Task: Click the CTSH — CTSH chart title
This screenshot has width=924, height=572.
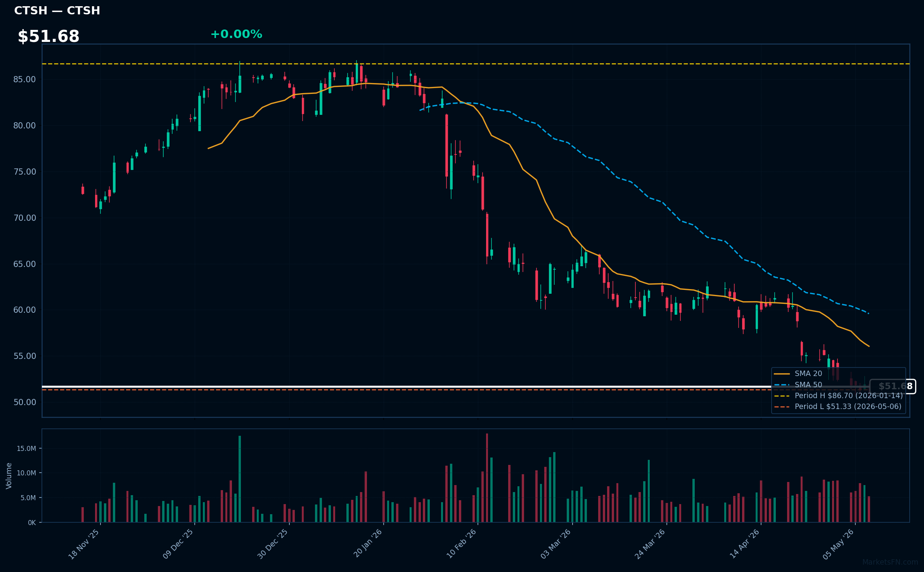Action: coord(57,10)
